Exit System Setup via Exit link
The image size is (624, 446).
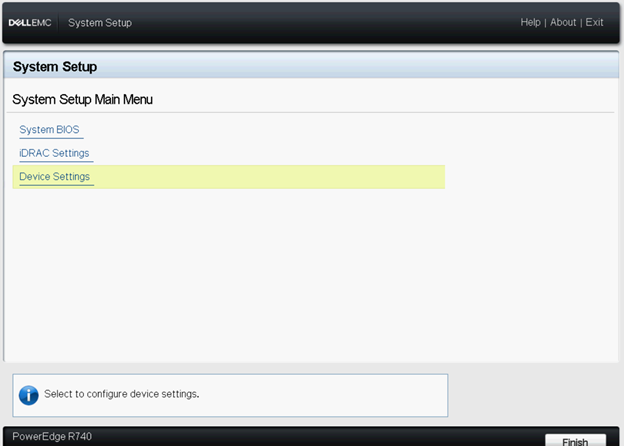pyautogui.click(x=594, y=22)
